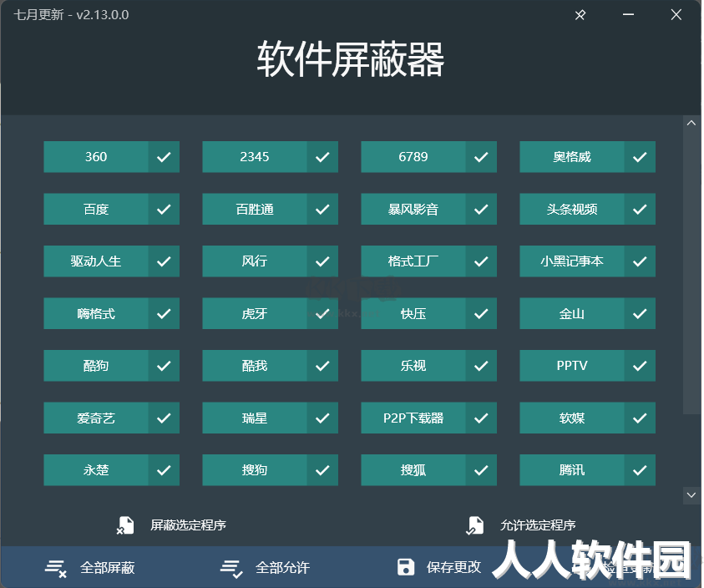
Task: Pin the window with the pushpin icon
Action: click(580, 15)
